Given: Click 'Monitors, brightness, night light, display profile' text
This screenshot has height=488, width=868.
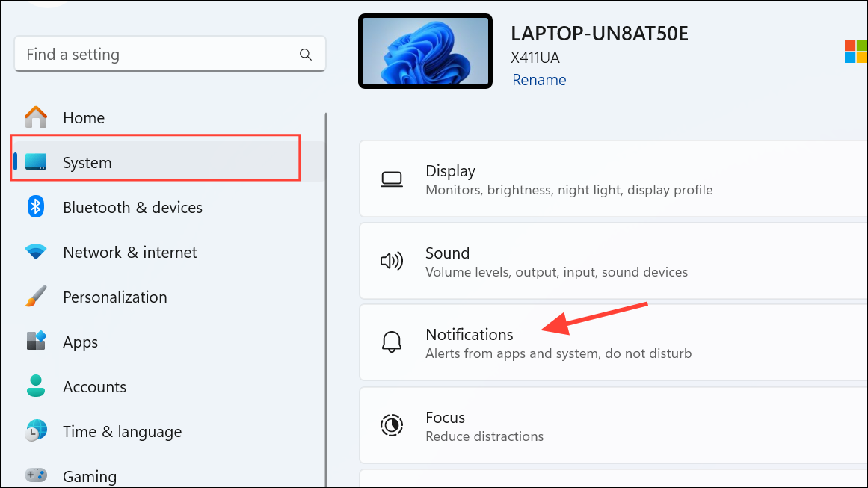Looking at the screenshot, I should click(x=569, y=190).
